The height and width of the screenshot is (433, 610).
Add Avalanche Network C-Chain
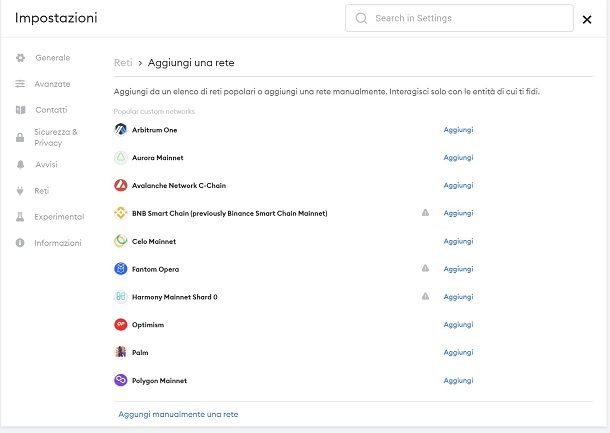(458, 186)
